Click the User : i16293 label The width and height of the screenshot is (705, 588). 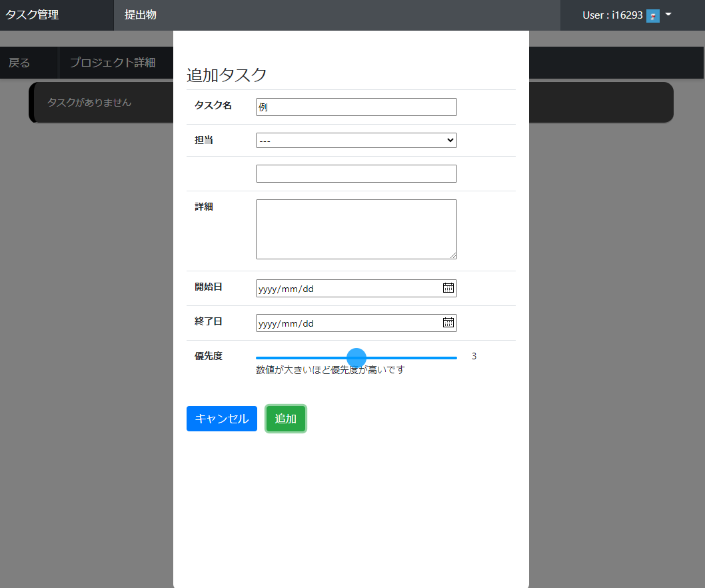coord(612,15)
